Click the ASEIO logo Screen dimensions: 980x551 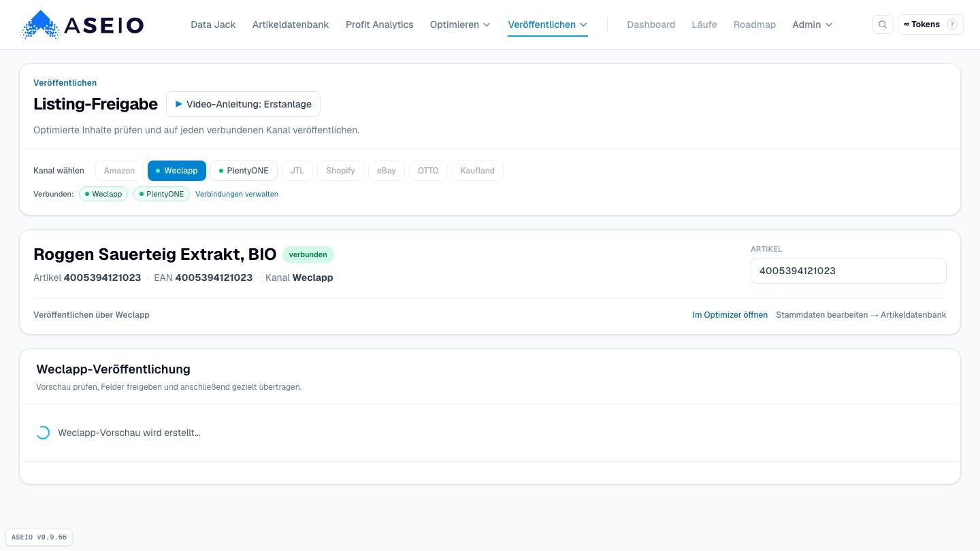coord(82,24)
